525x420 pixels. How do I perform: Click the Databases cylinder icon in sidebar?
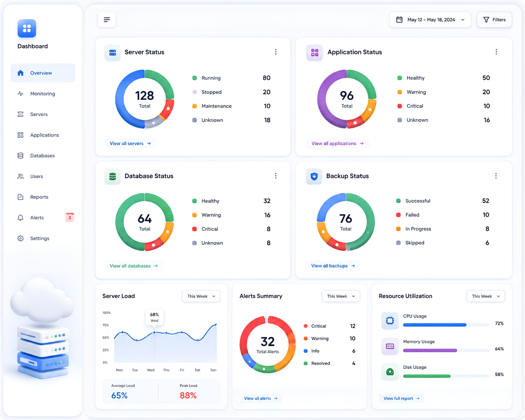20,156
